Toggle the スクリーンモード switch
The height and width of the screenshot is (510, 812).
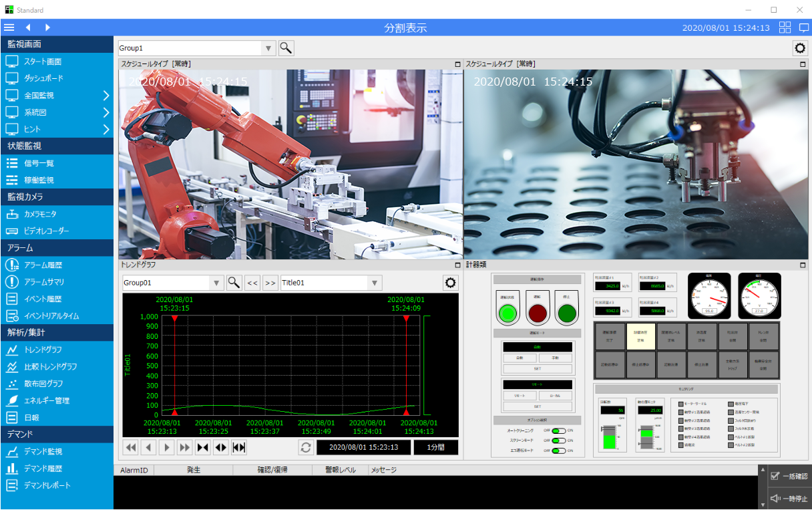[559, 440]
